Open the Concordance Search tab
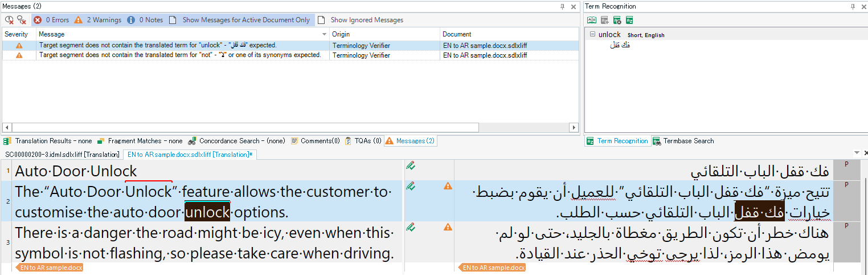The height and width of the screenshot is (275, 868). tap(238, 141)
